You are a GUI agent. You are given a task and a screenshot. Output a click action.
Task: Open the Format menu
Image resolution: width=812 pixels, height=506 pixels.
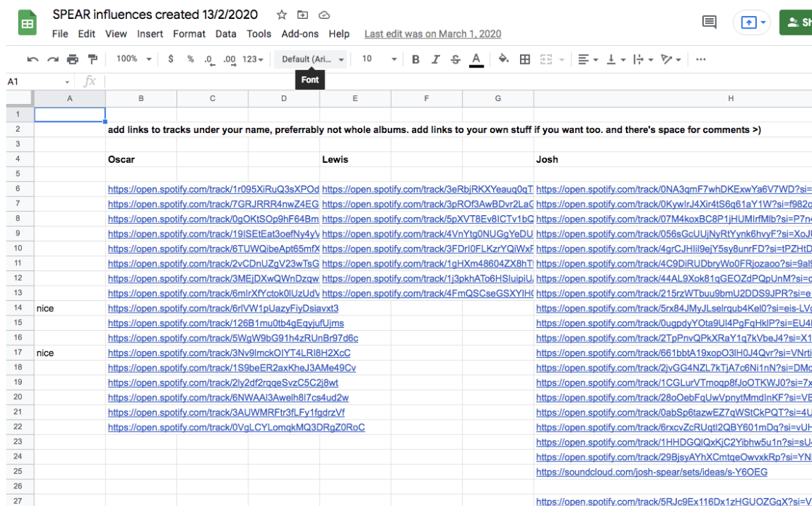click(189, 33)
